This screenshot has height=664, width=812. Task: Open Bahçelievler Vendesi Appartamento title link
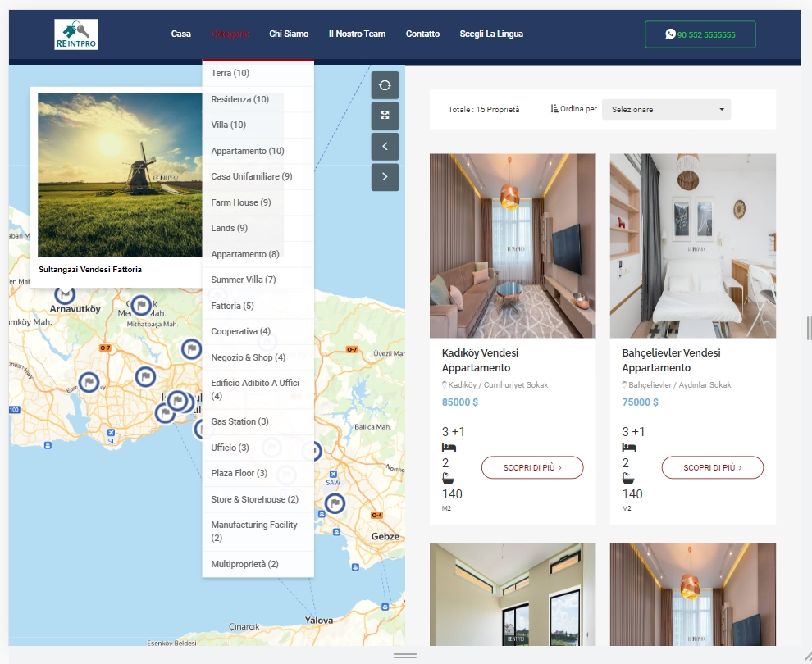point(671,360)
